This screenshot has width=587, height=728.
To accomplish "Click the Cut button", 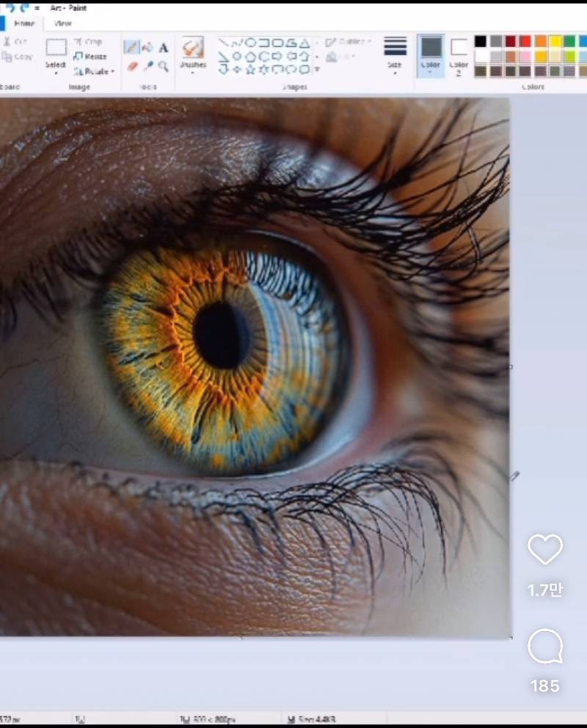I will click(15, 42).
